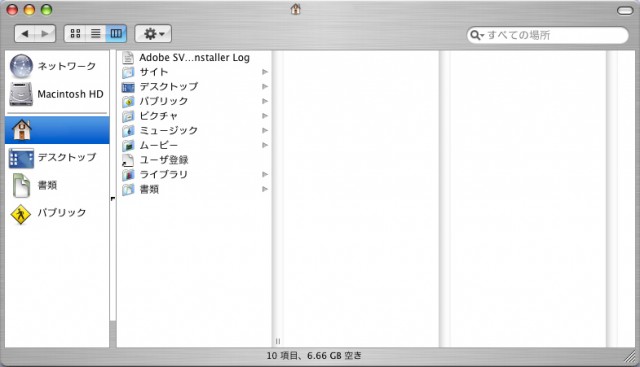Screen dimensions: 640x367
Task: Click the Adobe SV...nstaller Log file icon
Action: point(128,58)
